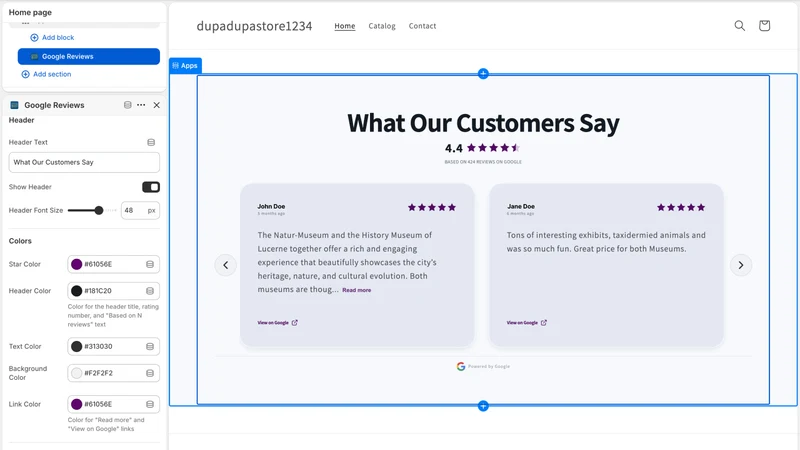Show previous review with left arrow
The width and height of the screenshot is (800, 450).
click(226, 265)
